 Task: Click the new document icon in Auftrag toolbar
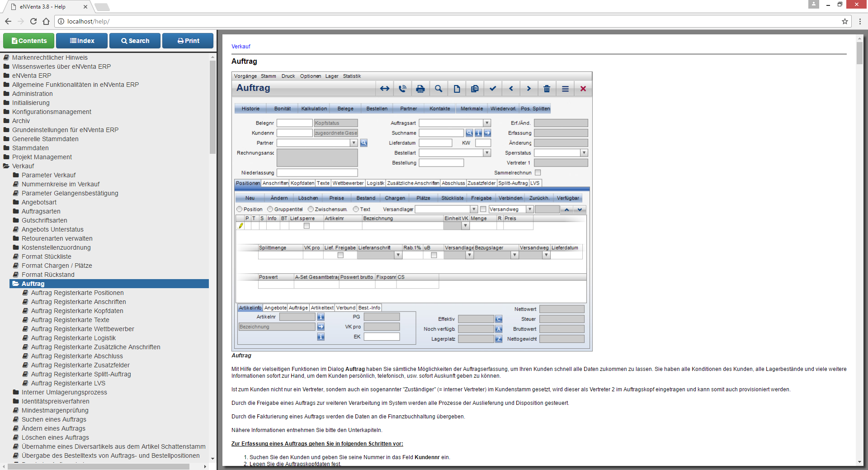(457, 89)
